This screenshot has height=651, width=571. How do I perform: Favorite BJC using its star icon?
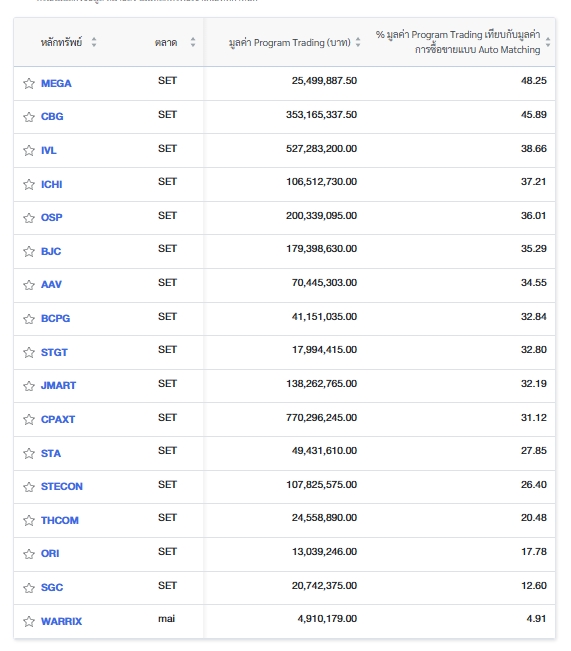[x=29, y=252]
